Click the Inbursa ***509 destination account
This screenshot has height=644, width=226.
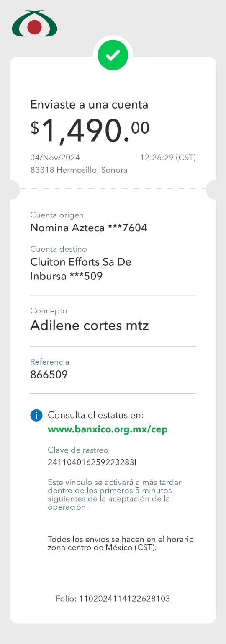(x=67, y=276)
